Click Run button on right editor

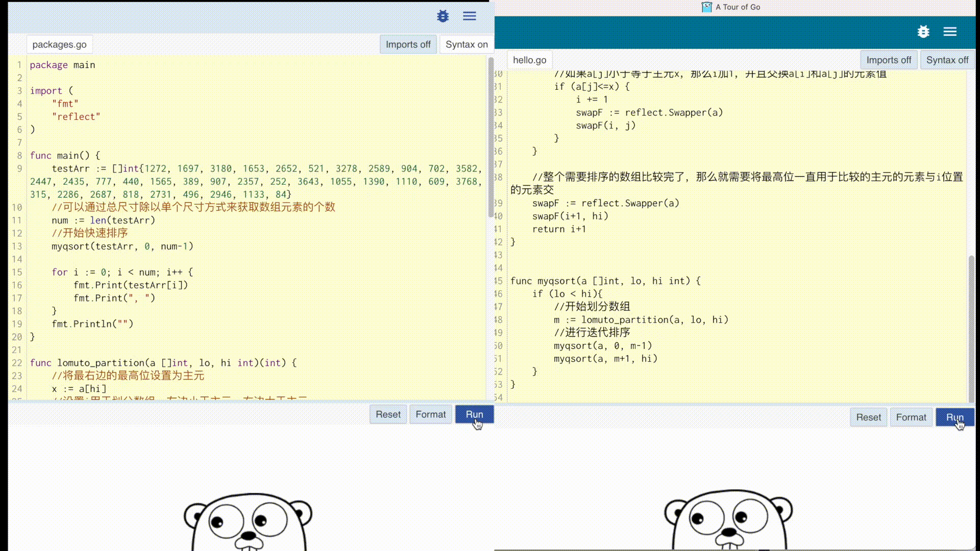[x=954, y=417]
